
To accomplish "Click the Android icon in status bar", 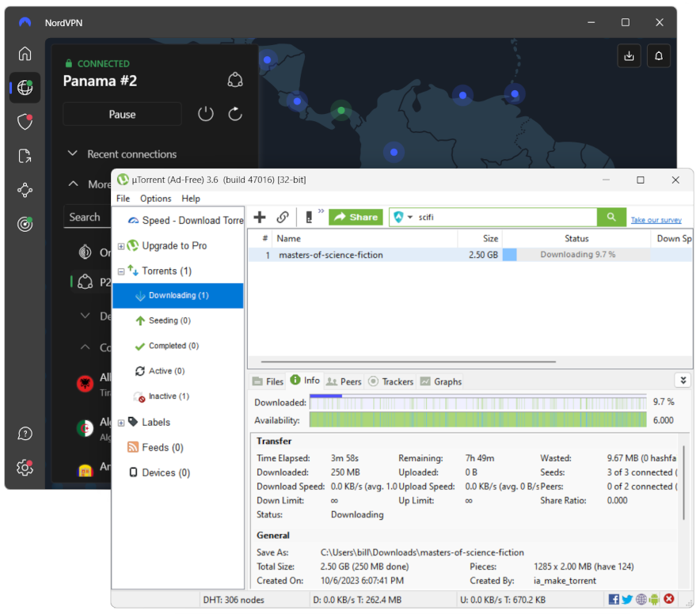I will [x=654, y=599].
